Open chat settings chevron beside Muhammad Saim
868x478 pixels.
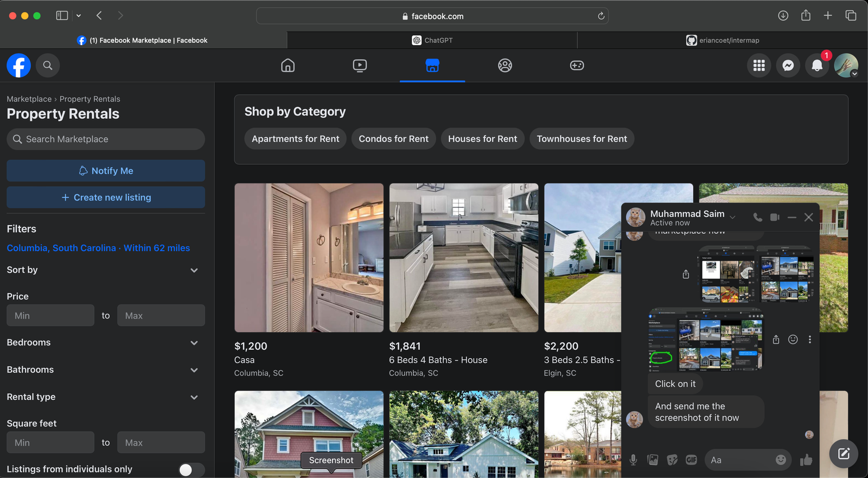(732, 217)
